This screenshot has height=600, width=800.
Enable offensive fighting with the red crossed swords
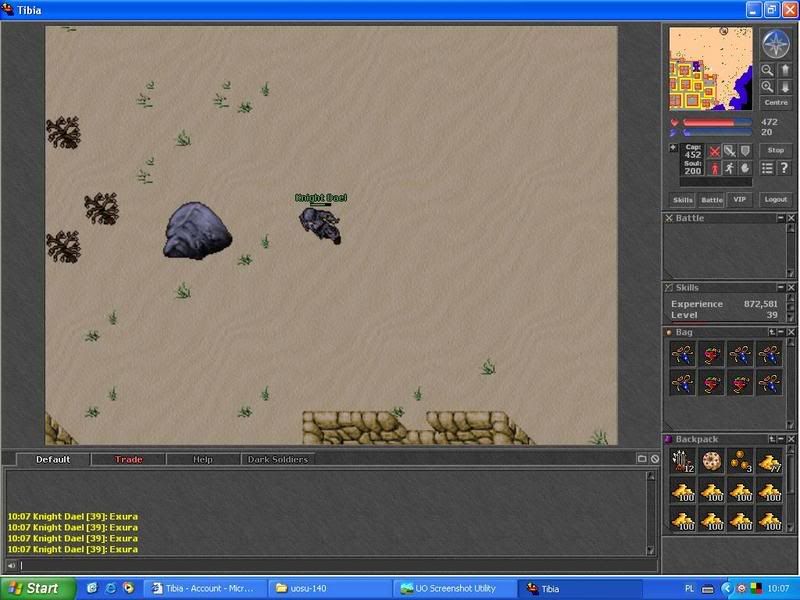coord(715,152)
